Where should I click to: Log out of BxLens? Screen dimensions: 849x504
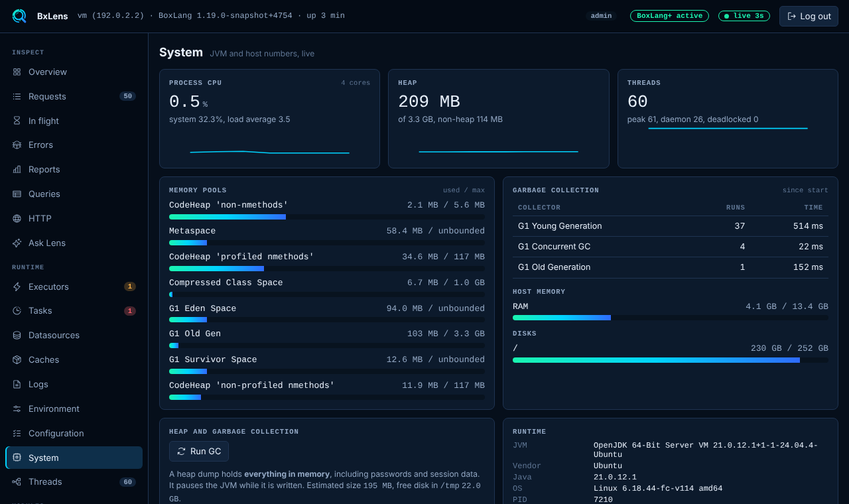coord(809,16)
